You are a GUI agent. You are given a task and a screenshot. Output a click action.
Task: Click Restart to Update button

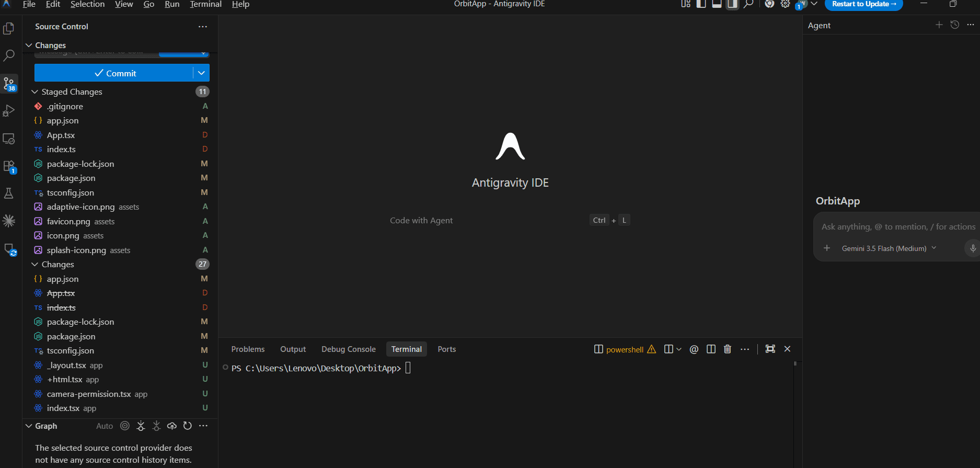tap(864, 5)
